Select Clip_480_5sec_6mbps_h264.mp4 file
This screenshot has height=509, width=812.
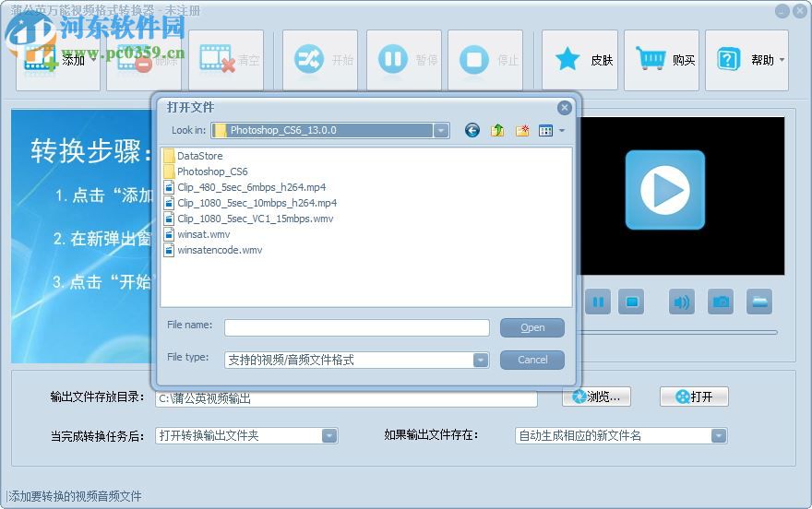pyautogui.click(x=245, y=187)
